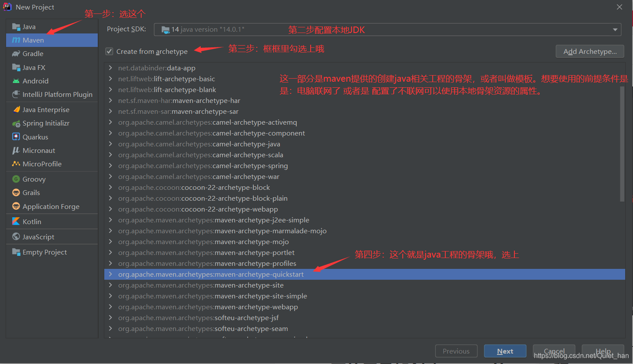Image resolution: width=633 pixels, height=364 pixels.
Task: Close the New Project dialog
Action: coord(620,7)
